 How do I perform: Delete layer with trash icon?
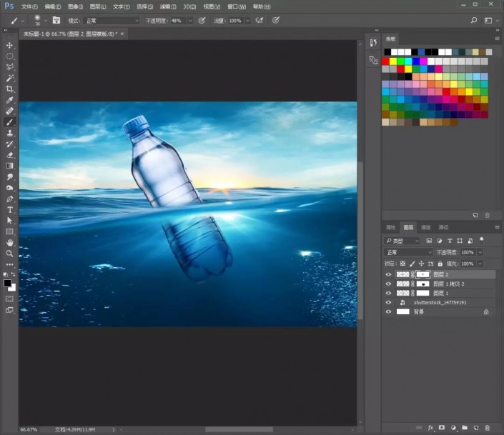coord(488,428)
